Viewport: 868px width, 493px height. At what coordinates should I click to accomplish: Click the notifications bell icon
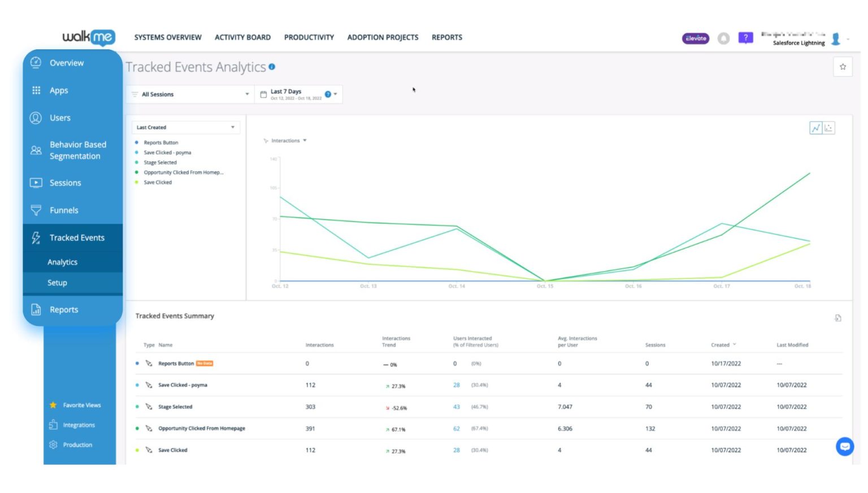[724, 38]
